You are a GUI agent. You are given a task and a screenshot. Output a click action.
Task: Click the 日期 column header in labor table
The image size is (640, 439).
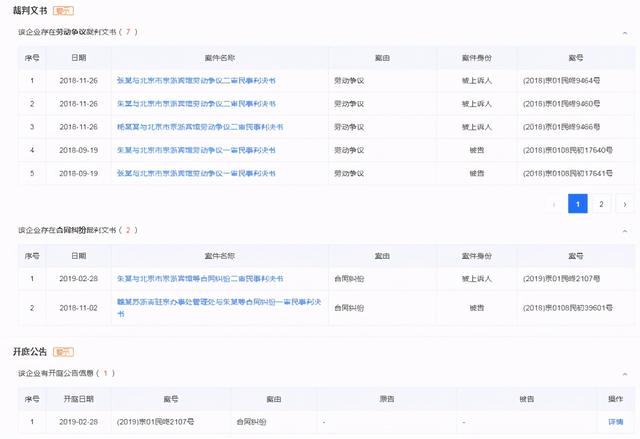[78, 58]
